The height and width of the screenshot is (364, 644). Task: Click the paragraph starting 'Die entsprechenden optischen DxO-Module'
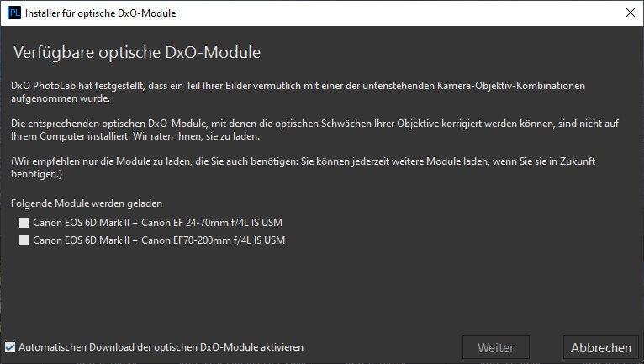314,129
